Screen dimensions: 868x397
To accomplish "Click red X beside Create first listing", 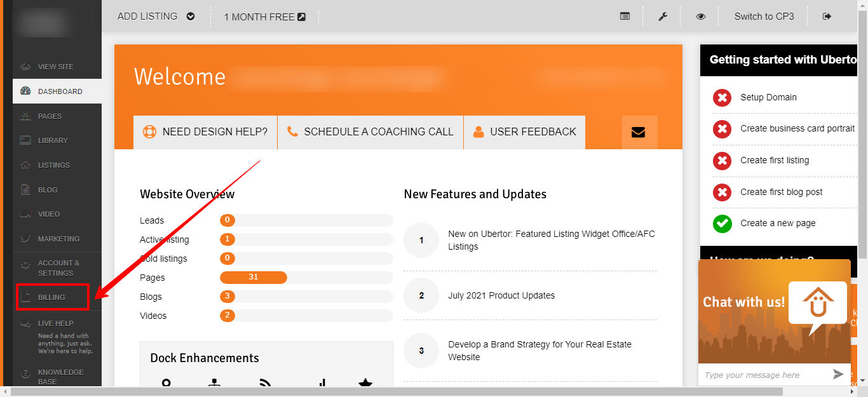I will (722, 161).
